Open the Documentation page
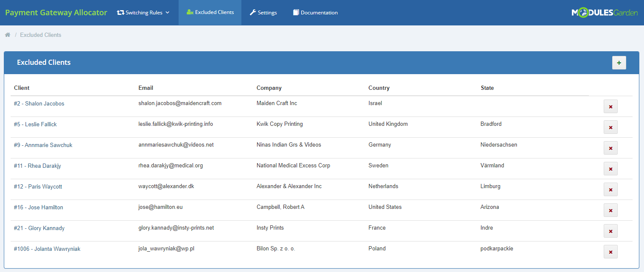Image resolution: width=644 pixels, height=272 pixels. 315,12
